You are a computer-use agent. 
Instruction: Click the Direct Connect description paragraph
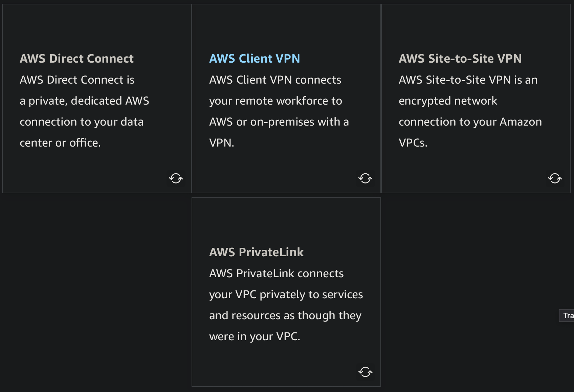click(85, 111)
